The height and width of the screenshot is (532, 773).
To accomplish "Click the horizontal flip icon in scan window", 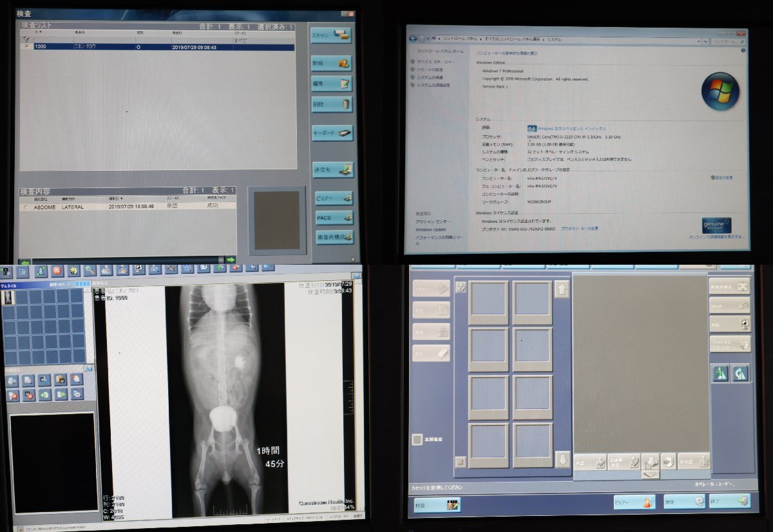I will coord(720,373).
